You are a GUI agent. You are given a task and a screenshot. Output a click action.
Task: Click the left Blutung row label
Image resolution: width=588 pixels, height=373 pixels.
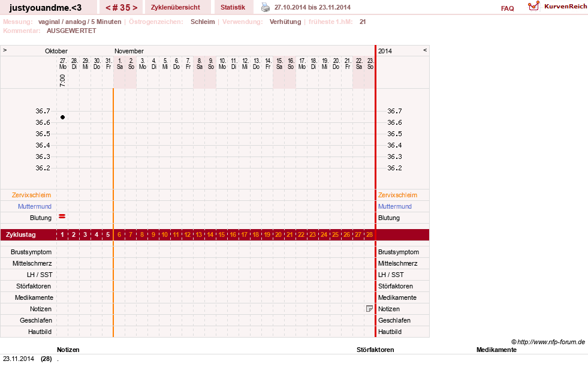(41, 218)
